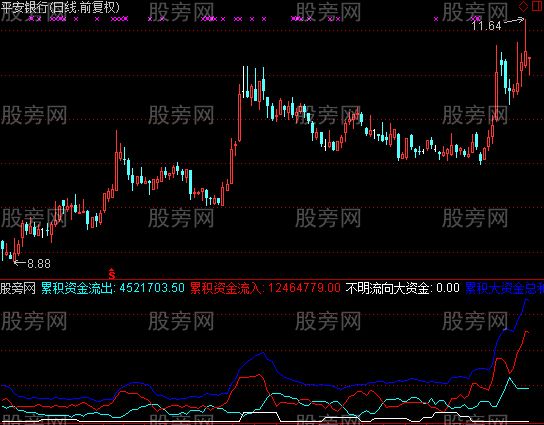Click the chart title 平安银行(日线.前复权)
The width and height of the screenshot is (544, 425).
point(60,7)
